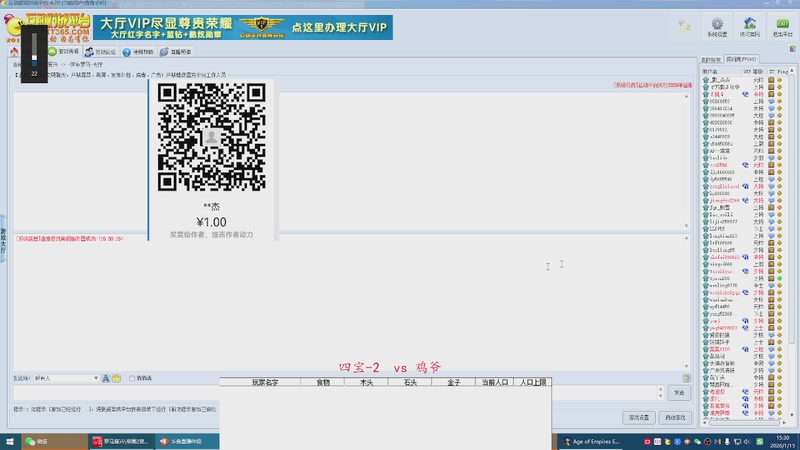Click the 大厅VIP advertisement banner
800x450 pixels.
(x=243, y=28)
